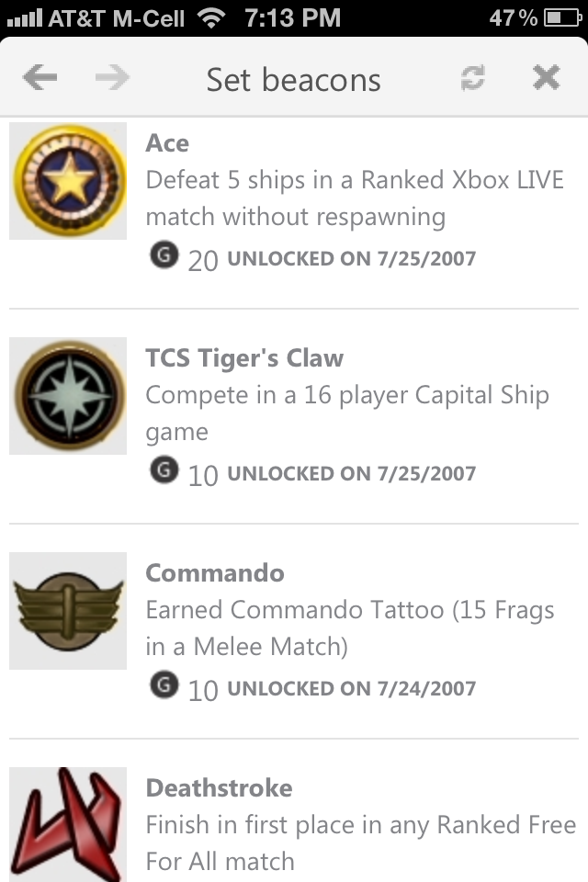Tap the forward arrow in browser bar
588x882 pixels.
click(x=112, y=79)
